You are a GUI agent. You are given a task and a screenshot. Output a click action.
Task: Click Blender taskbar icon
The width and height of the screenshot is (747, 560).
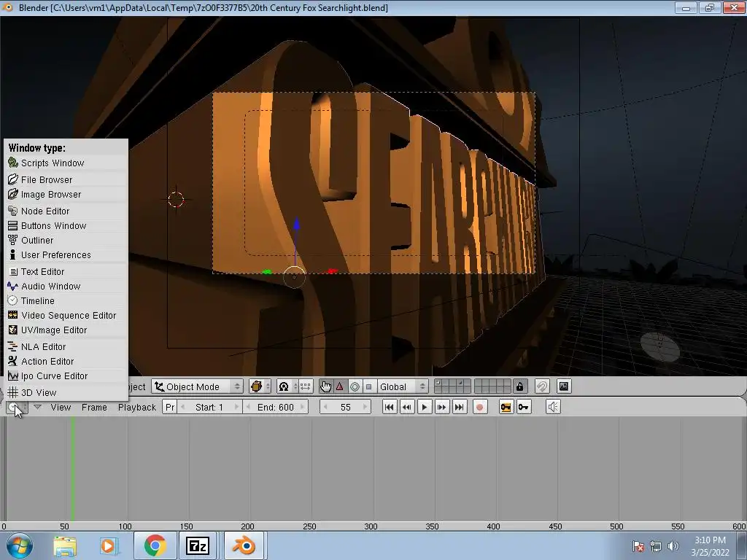[x=244, y=545]
